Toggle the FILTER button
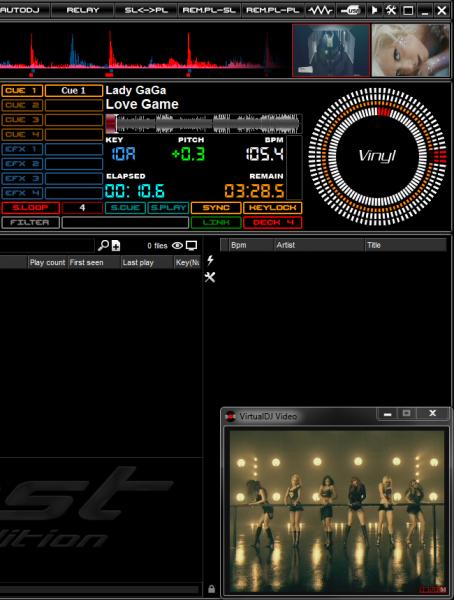 (x=30, y=222)
